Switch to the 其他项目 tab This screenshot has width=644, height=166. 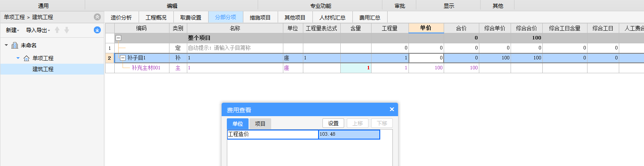295,17
